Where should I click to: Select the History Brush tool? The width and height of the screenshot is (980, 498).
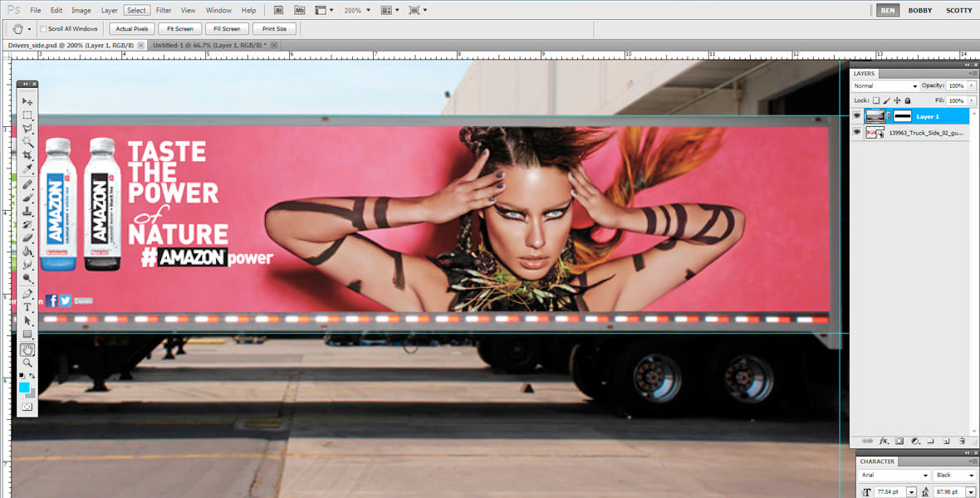pyautogui.click(x=27, y=225)
